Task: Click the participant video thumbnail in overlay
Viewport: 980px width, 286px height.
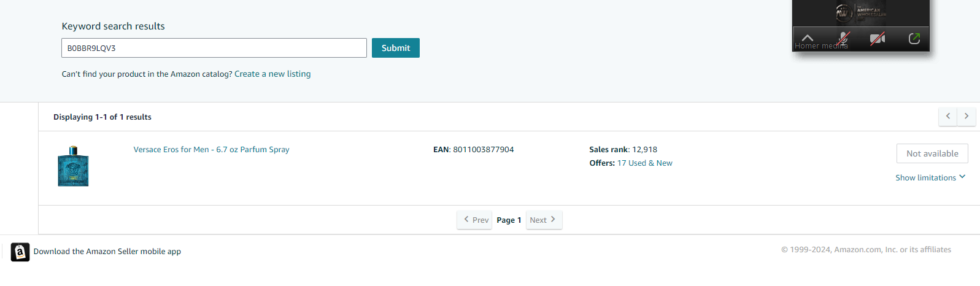Action: 861,12
